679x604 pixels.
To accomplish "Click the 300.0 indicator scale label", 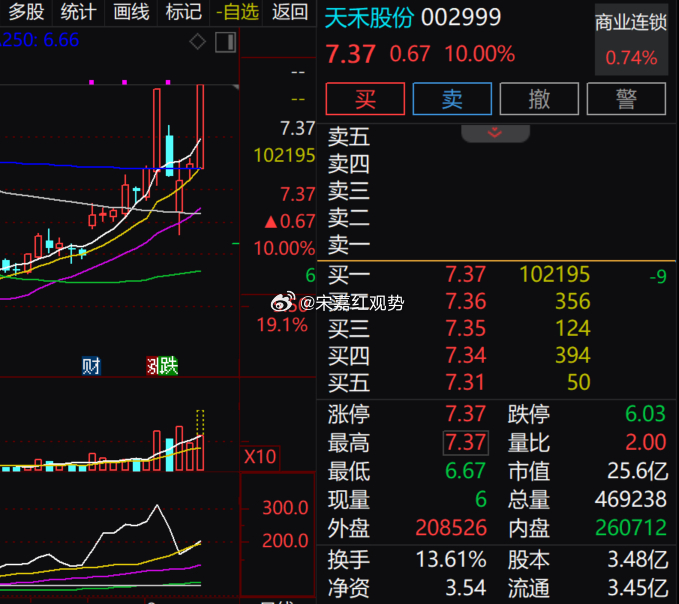I will tap(285, 508).
